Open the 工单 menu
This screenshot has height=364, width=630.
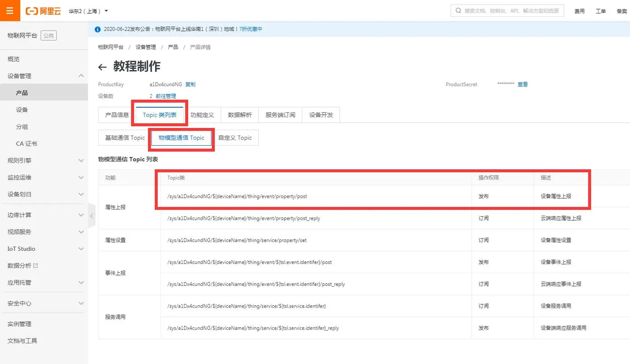(601, 11)
